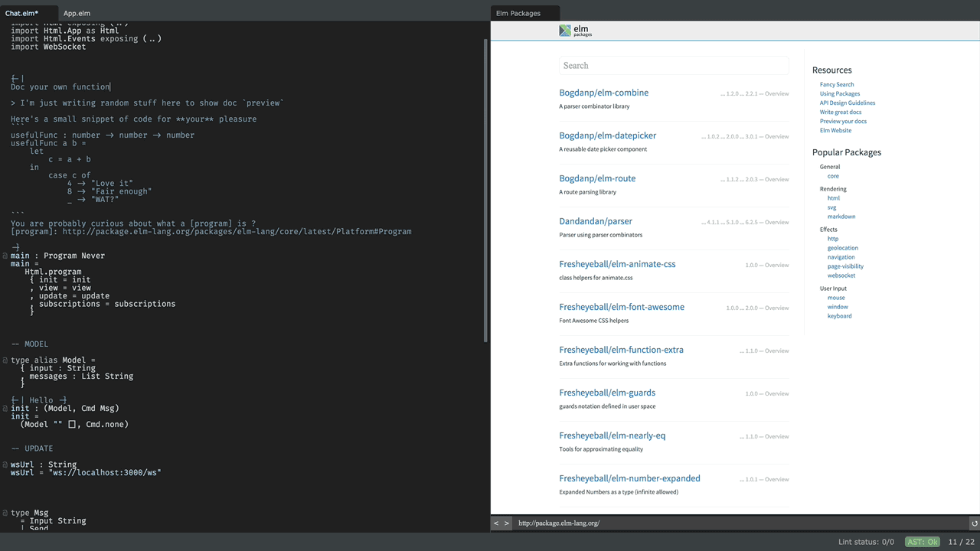980x551 pixels.
Task: Toggle the gutter fold marker beside init : (Model, Cmd Msg)
Action: tap(5, 409)
